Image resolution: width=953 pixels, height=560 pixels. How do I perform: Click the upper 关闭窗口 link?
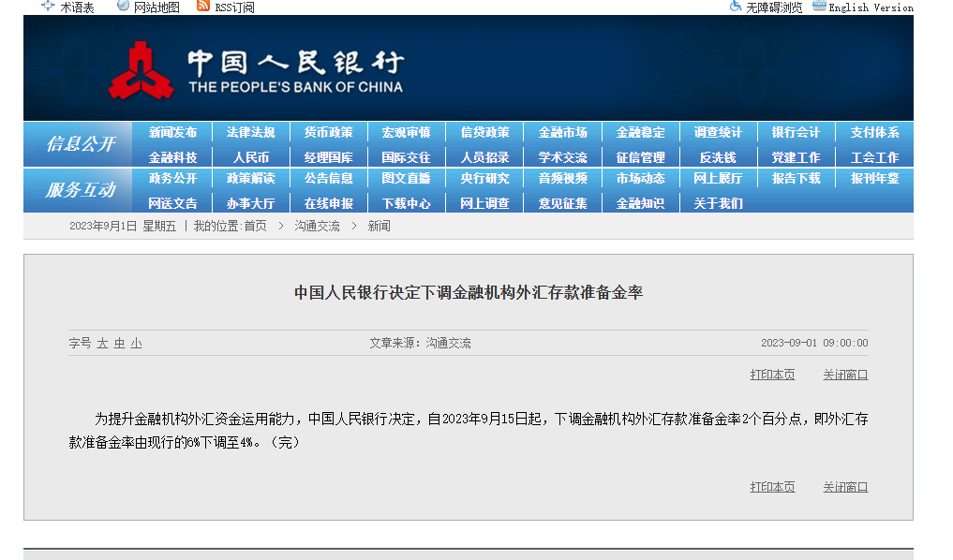845,375
